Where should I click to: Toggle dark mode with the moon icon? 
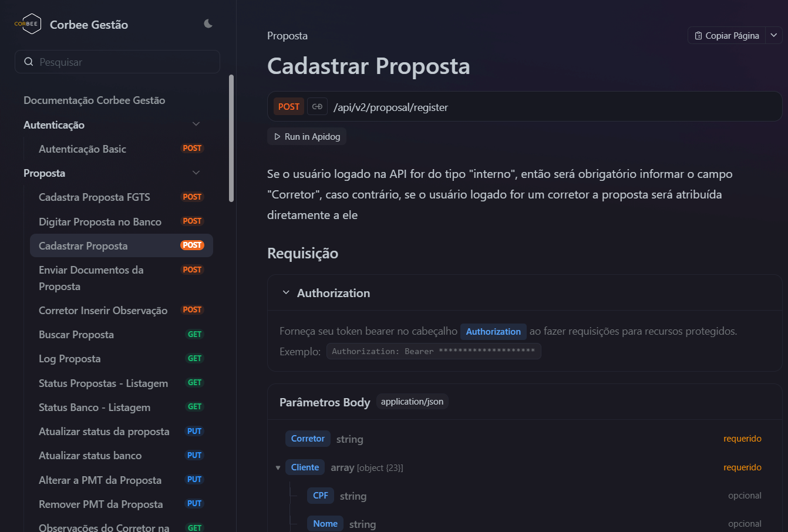(208, 23)
